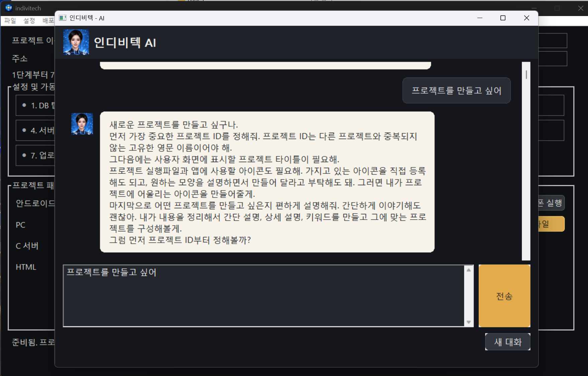This screenshot has height=376, width=588.
Task: Click the 주소 label in main window
Action: pos(20,58)
